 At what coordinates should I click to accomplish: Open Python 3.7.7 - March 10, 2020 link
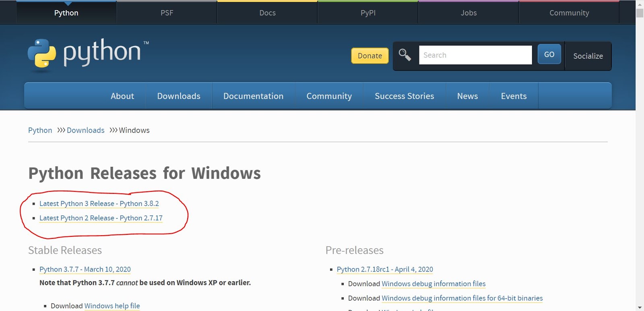point(85,269)
